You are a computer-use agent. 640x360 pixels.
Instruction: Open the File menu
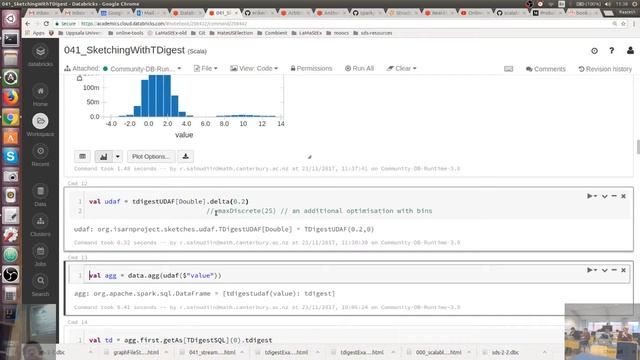(x=205, y=69)
